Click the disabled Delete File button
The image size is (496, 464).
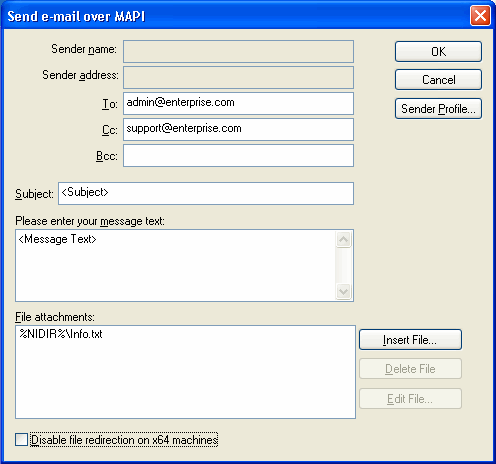click(x=410, y=369)
